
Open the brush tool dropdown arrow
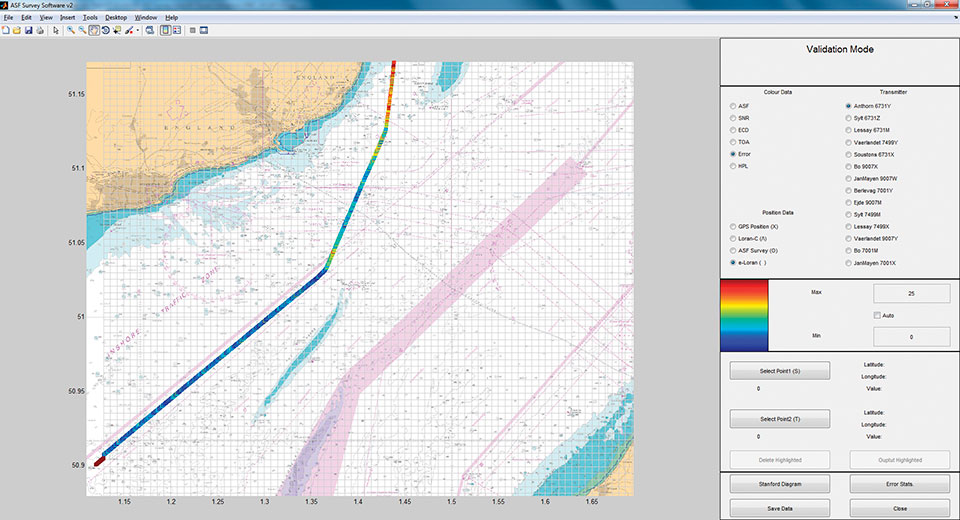[x=138, y=30]
